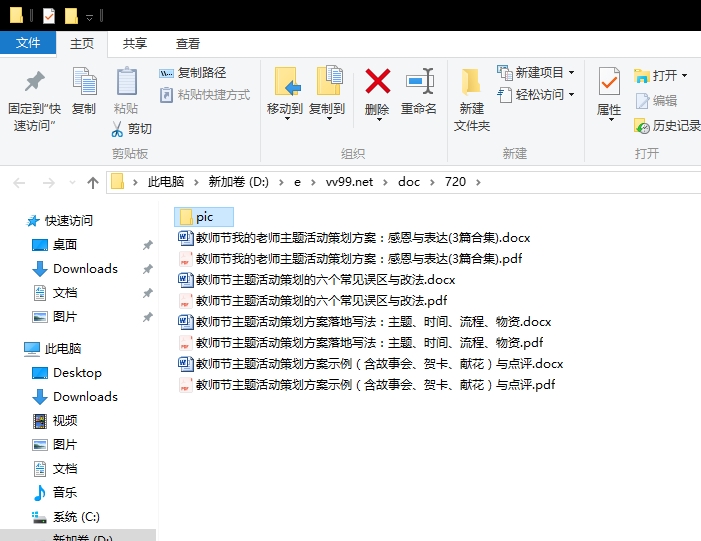
Task: Open pinned Downloads under Quick access
Action: click(x=75, y=269)
